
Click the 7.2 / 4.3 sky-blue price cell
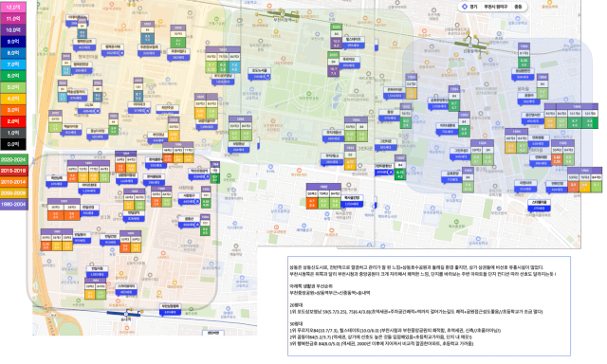click(234, 67)
